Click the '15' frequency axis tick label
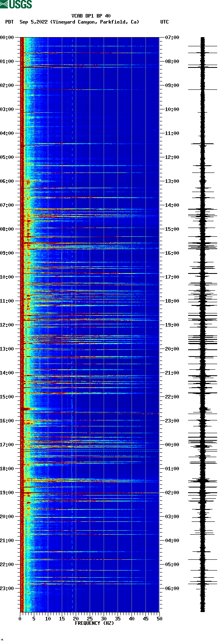This screenshot has height=644, width=220. coord(62,619)
